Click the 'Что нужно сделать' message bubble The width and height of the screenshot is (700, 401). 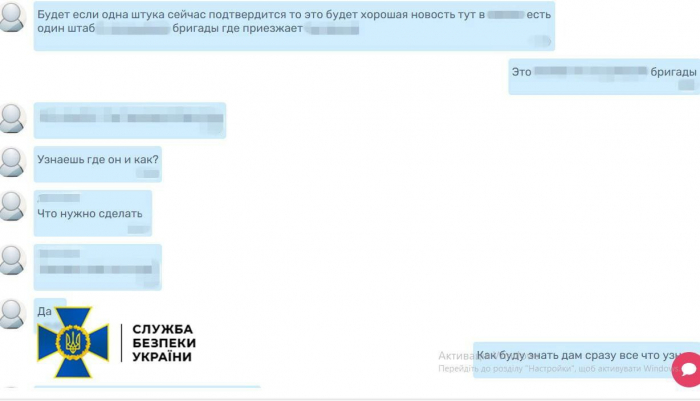pyautogui.click(x=92, y=213)
